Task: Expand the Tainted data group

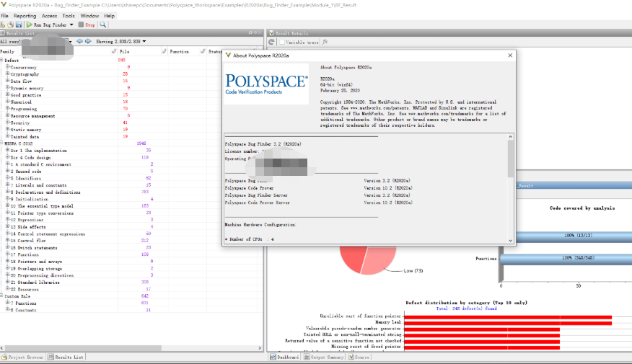Action: click(x=7, y=136)
